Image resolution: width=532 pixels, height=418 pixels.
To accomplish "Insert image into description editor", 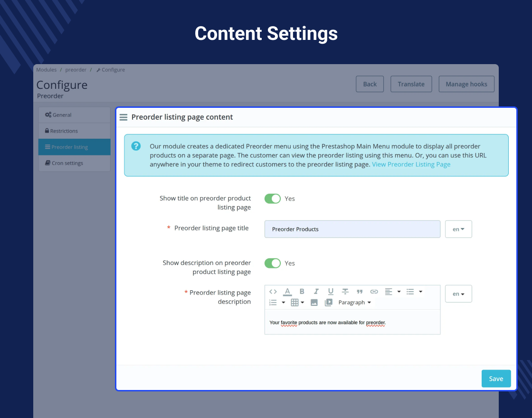I will coord(314,302).
